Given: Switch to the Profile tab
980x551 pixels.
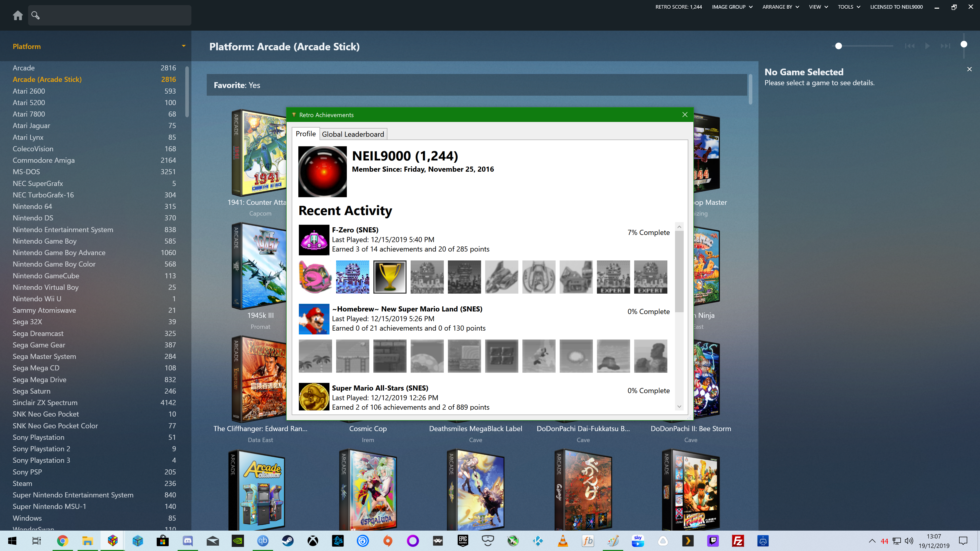Looking at the screenshot, I should coord(305,134).
